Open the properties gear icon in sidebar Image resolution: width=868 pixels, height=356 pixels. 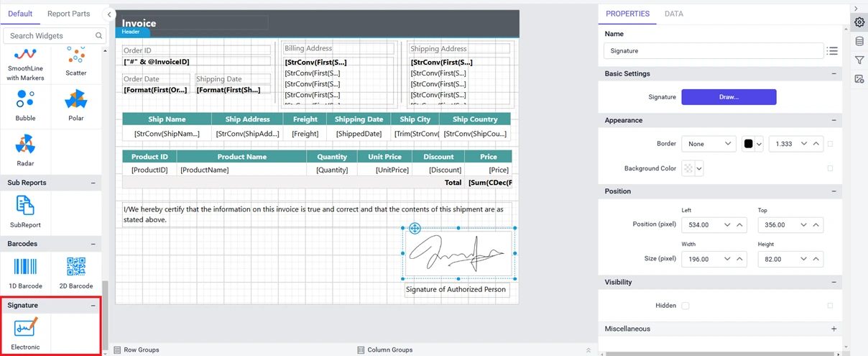859,22
